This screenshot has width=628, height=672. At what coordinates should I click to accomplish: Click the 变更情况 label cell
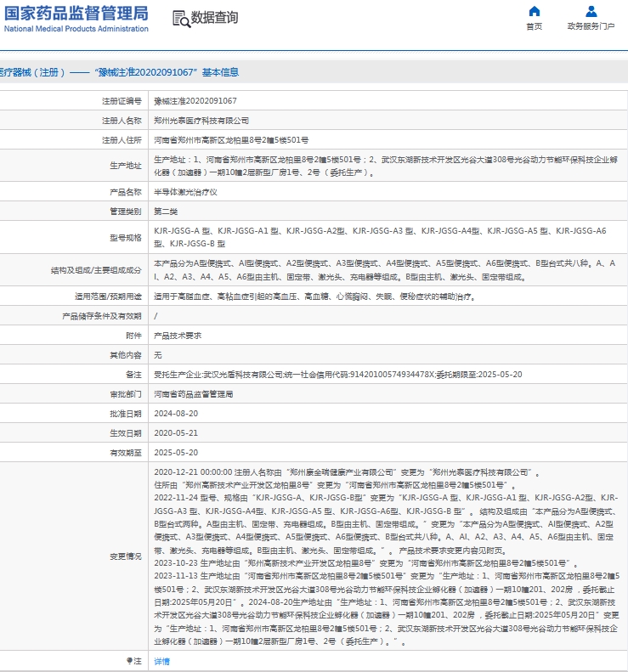click(x=126, y=556)
